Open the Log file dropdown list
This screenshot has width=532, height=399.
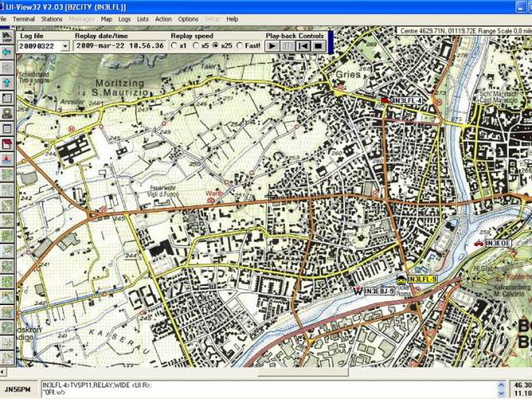tap(65, 46)
